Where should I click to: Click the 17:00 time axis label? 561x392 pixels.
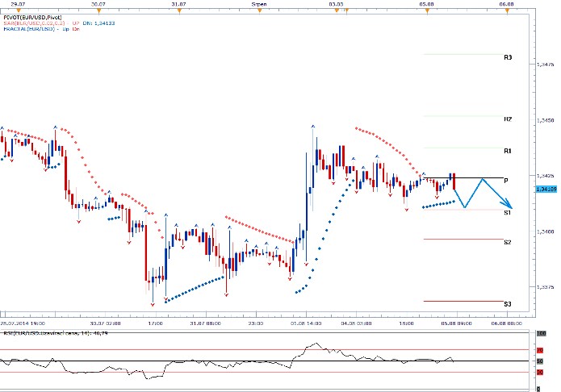155,323
